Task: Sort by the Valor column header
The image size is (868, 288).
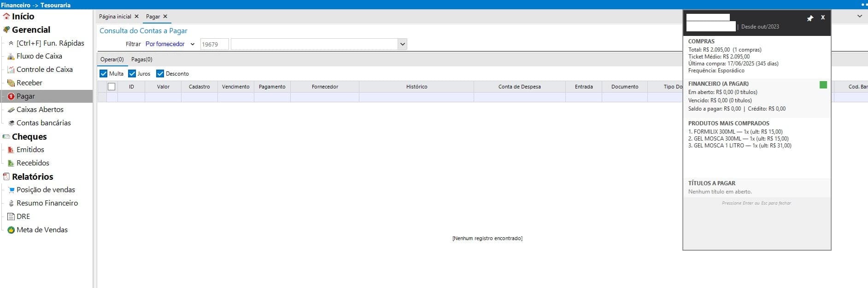Action: [x=163, y=87]
